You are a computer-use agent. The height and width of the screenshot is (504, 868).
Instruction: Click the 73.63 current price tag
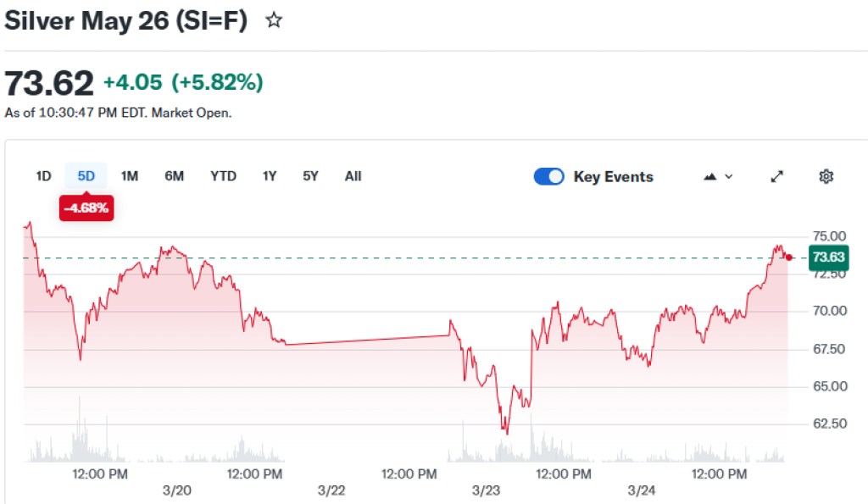click(828, 257)
